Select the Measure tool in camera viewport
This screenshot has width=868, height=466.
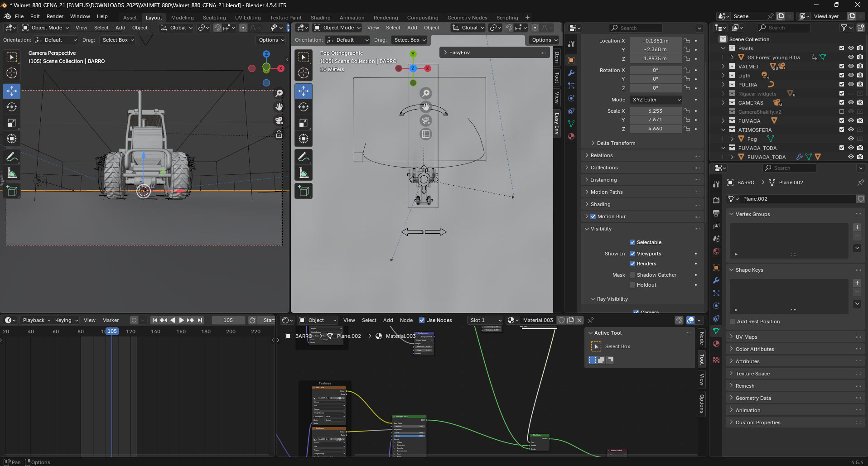click(x=12, y=173)
